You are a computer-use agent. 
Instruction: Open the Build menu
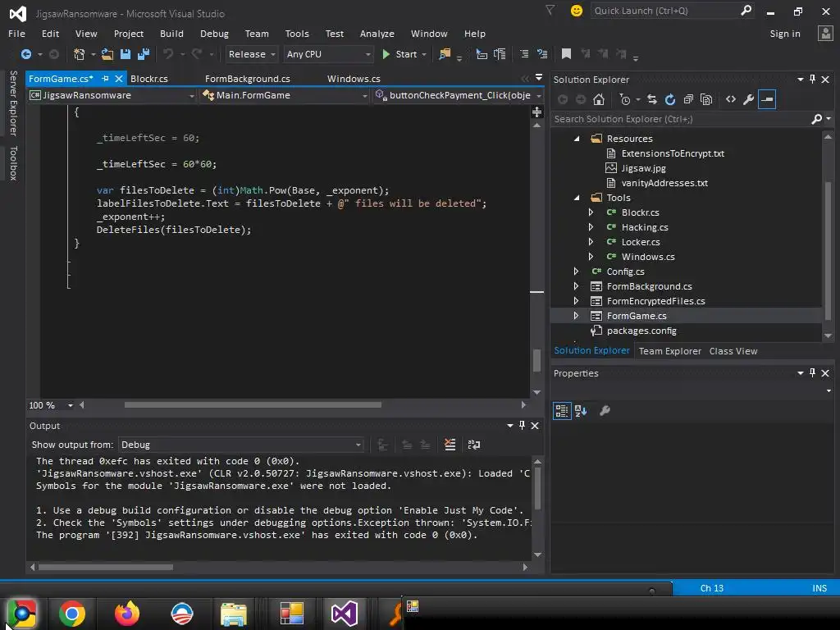click(x=171, y=34)
